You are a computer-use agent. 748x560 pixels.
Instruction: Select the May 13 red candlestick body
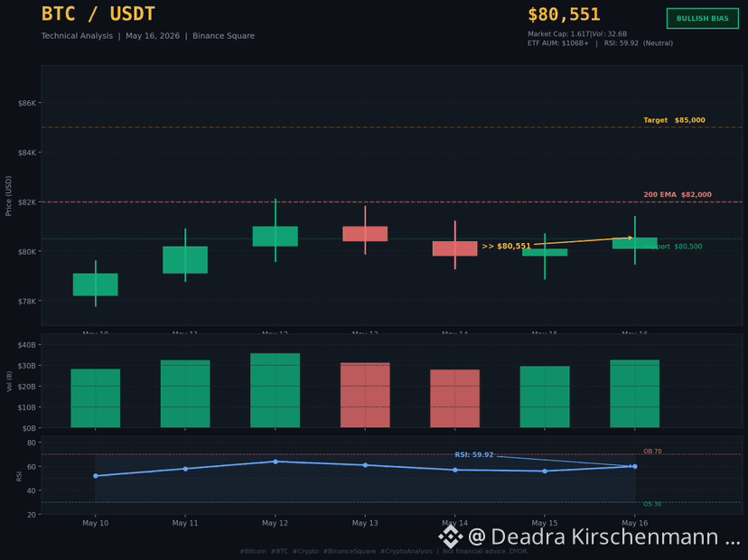365,234
